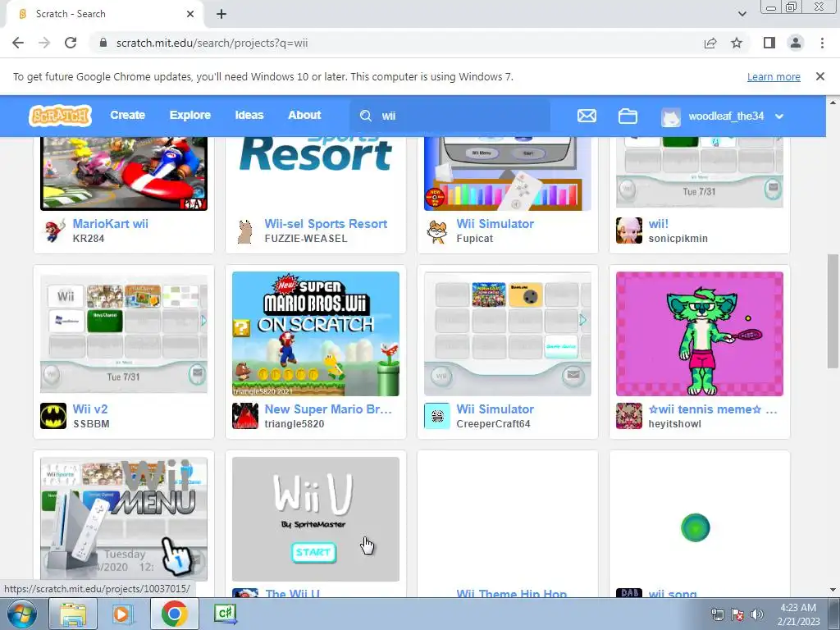Open the Wii MENU project thumbnail
The width and height of the screenshot is (840, 630).
124,518
